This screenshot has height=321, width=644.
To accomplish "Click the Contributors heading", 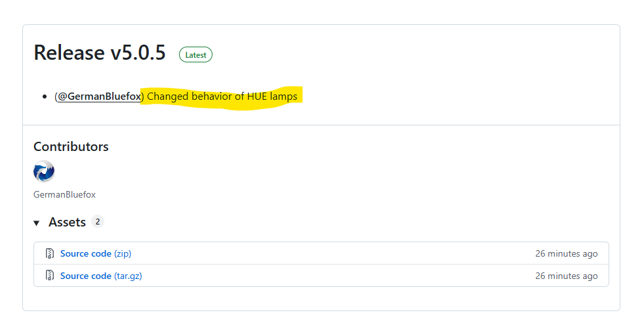I will pyautogui.click(x=71, y=146).
